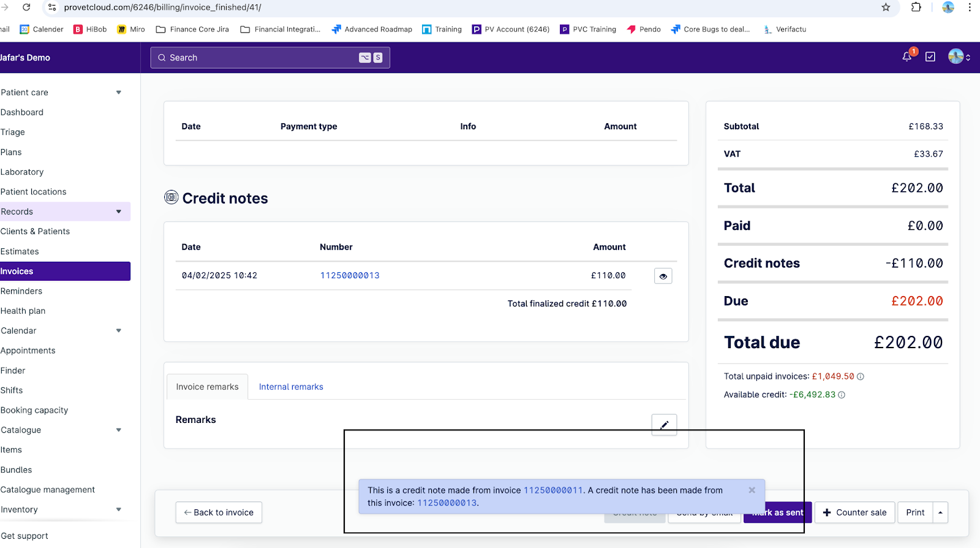This screenshot has width=980, height=548.
Task: Open the Chrome three-dot menu
Action: [970, 7]
